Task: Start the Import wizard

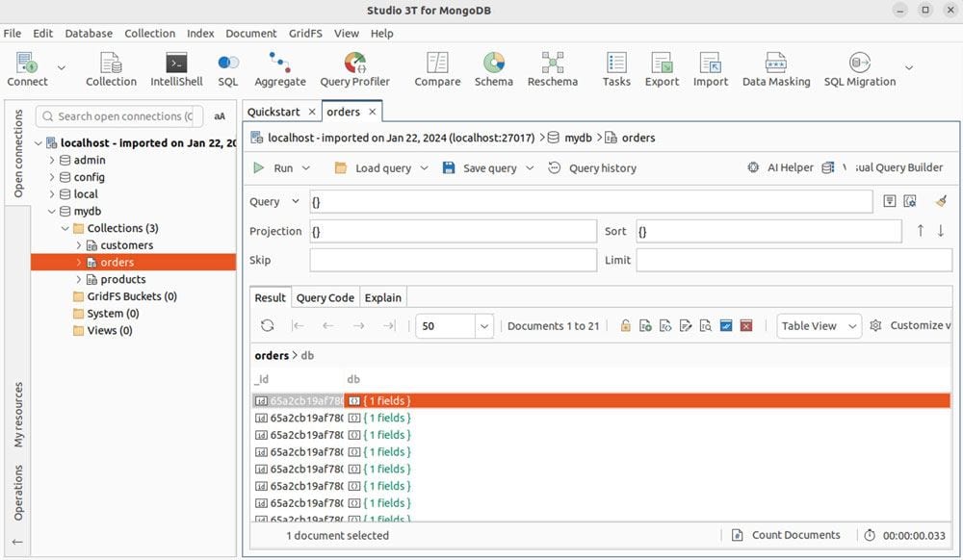Action: pyautogui.click(x=711, y=69)
